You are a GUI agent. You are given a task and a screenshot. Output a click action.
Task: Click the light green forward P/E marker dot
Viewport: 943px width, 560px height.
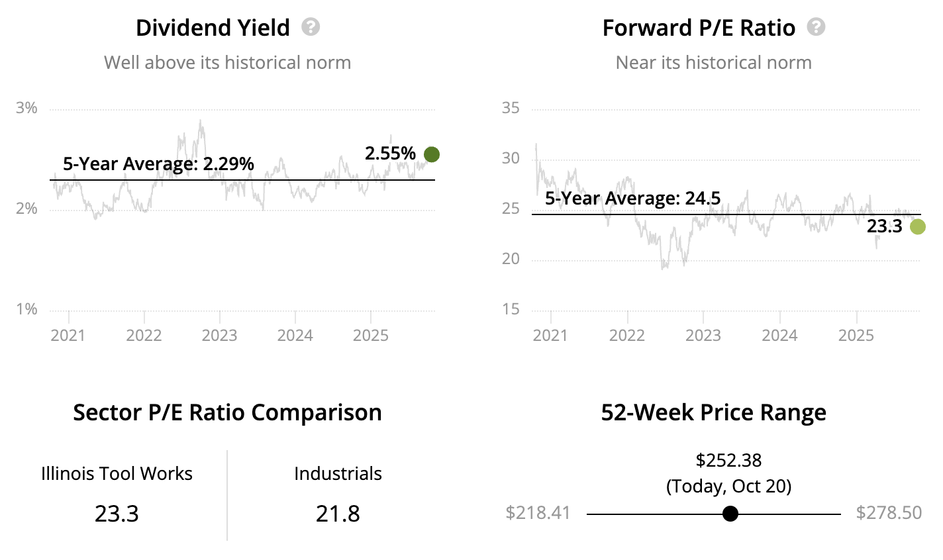coord(917,226)
